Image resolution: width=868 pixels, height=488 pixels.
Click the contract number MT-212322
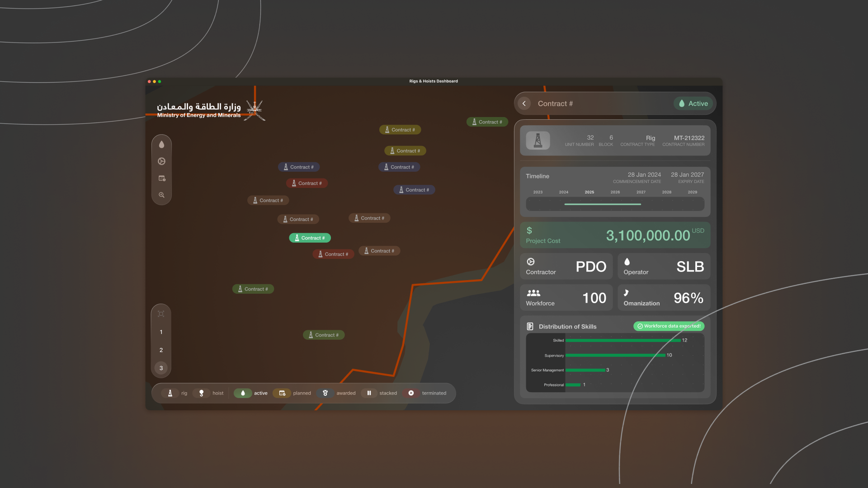689,138
